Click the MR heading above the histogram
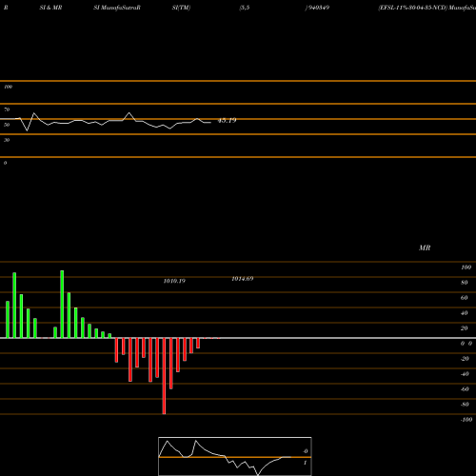The image size is (476, 476). (x=425, y=248)
